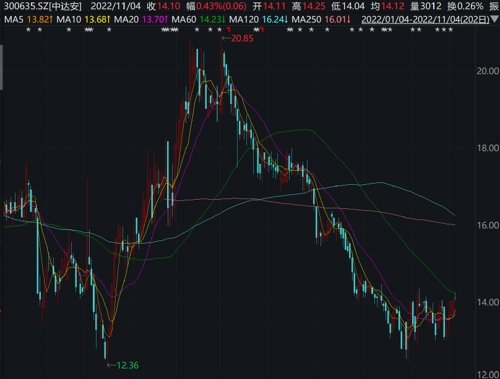
Task: Open the date range dropdown triangle
Action: pos(495,19)
